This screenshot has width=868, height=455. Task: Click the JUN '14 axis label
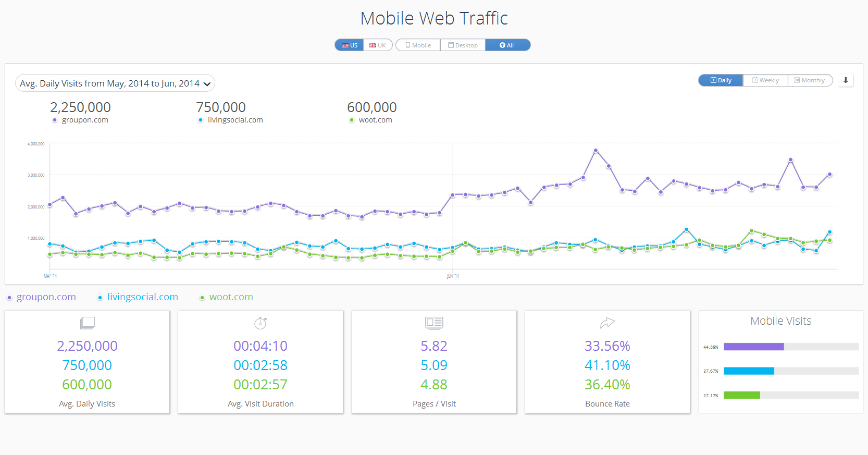pyautogui.click(x=453, y=276)
